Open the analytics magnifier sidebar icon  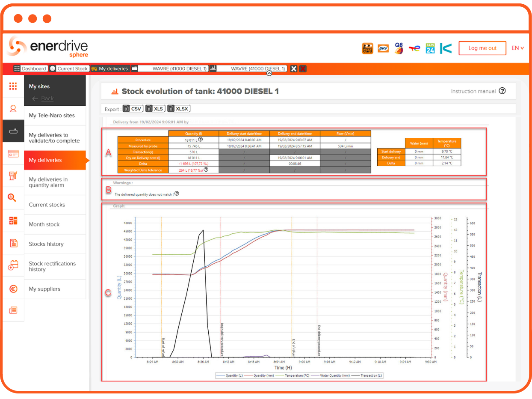12,198
